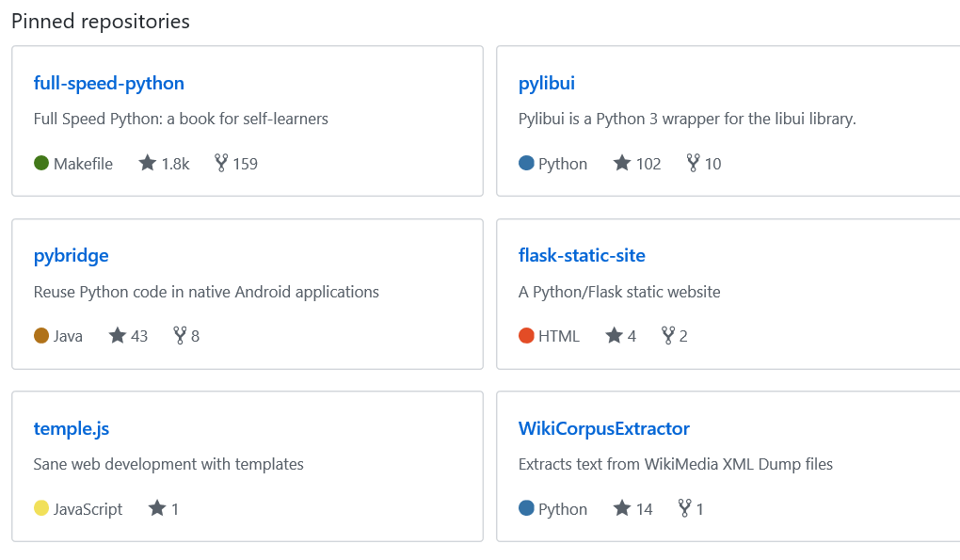Viewport: 960px width, 560px height.
Task: Click the pybridge fork icon with 8
Action: click(x=180, y=335)
